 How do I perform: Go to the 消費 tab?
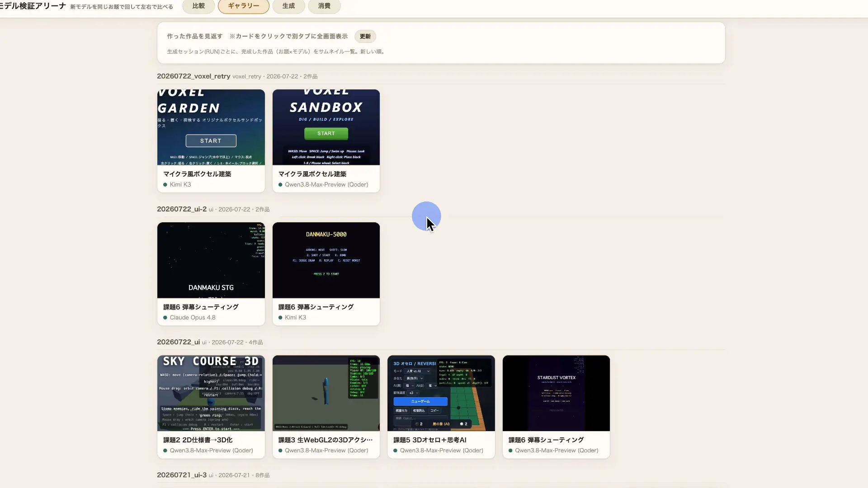[324, 6]
